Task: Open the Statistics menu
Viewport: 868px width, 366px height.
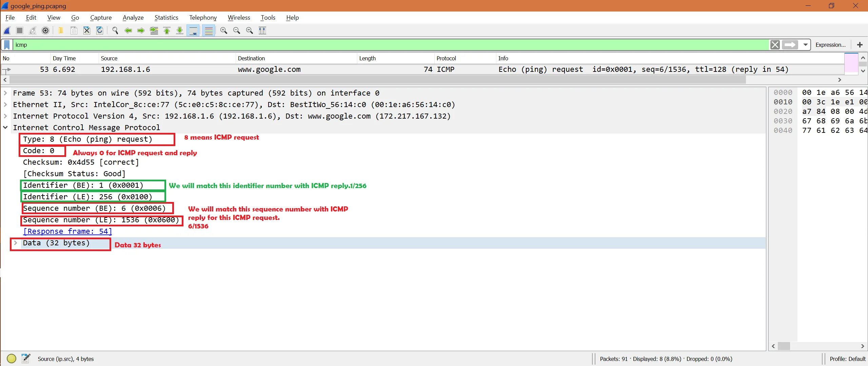Action: 166,18
